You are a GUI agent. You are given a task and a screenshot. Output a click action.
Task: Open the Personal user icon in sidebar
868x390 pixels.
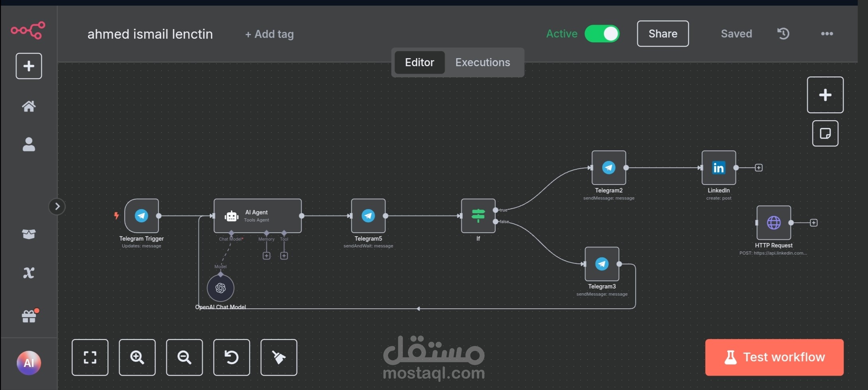(x=29, y=144)
